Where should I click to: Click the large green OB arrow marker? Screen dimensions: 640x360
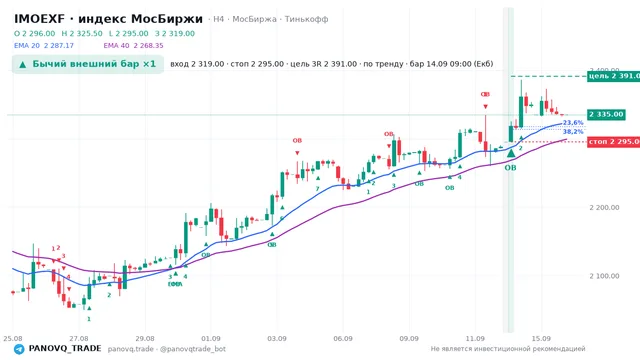511,153
